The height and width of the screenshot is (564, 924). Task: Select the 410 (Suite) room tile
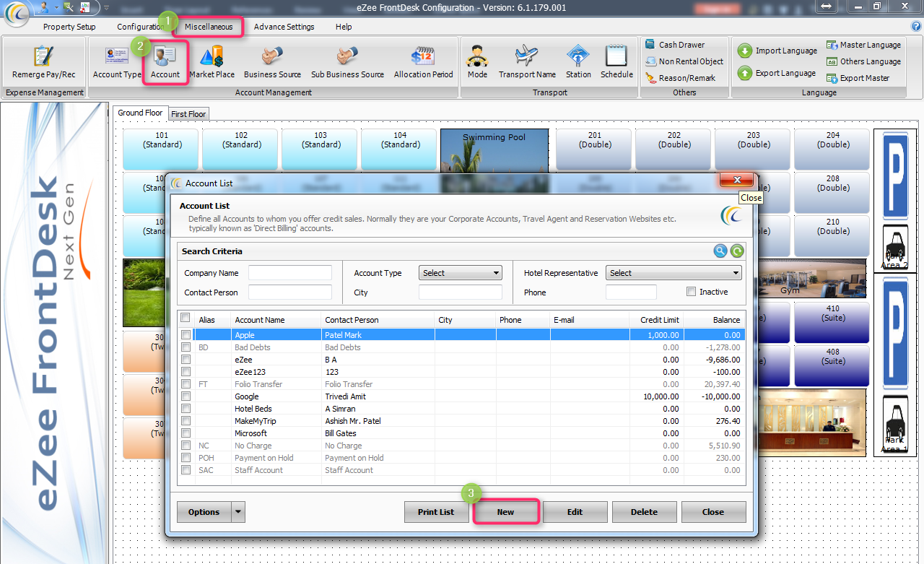click(832, 322)
